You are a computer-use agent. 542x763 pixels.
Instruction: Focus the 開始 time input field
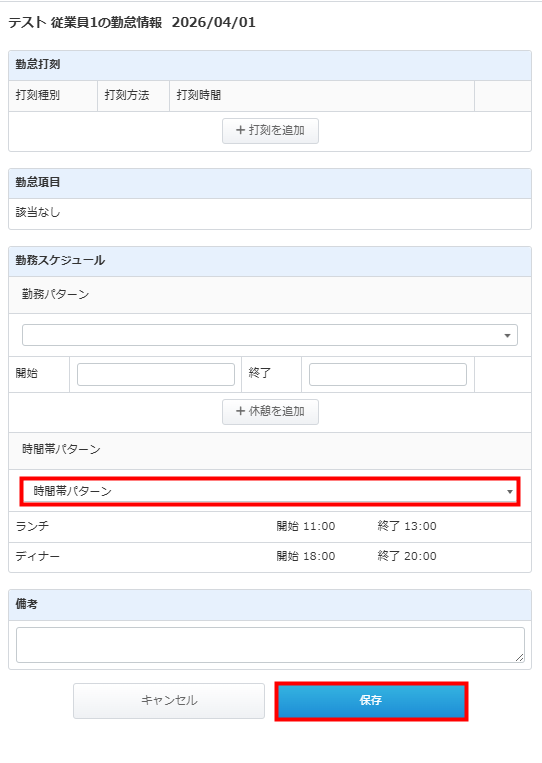156,374
